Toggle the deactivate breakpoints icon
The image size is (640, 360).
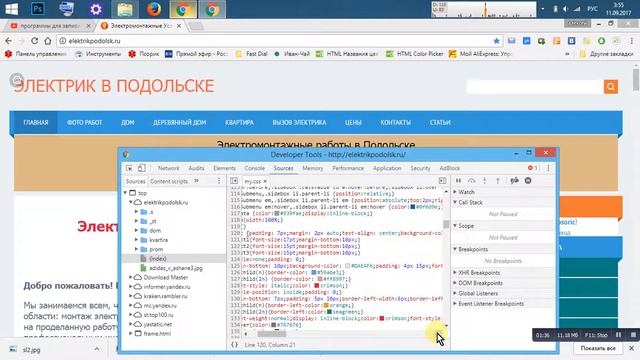tap(514, 180)
